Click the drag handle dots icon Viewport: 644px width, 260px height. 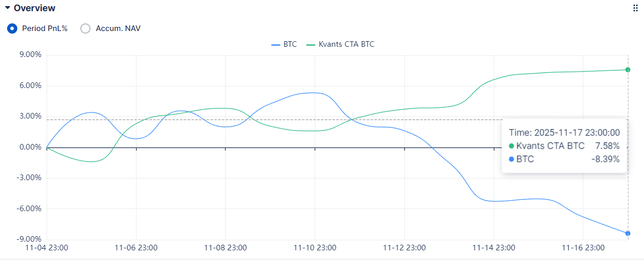[x=635, y=8]
